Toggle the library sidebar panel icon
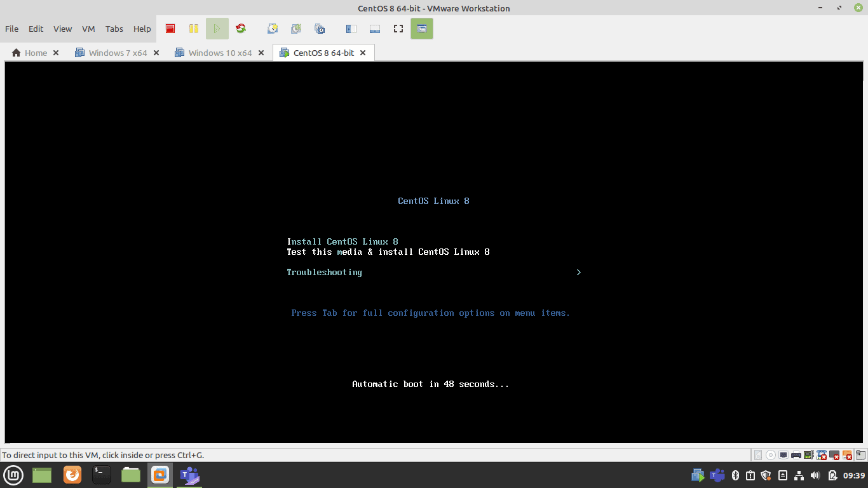868x488 pixels. tap(351, 29)
